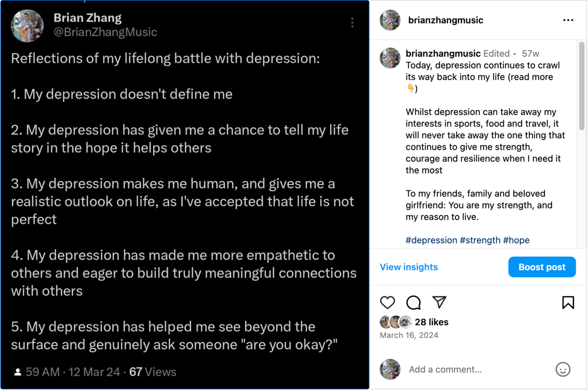Open View insights
The image size is (588, 392).
coord(409,267)
